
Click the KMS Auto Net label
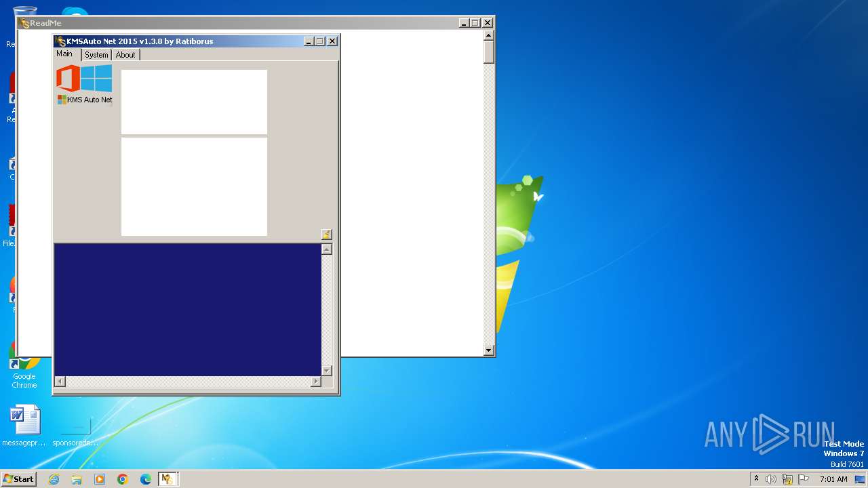click(85, 100)
